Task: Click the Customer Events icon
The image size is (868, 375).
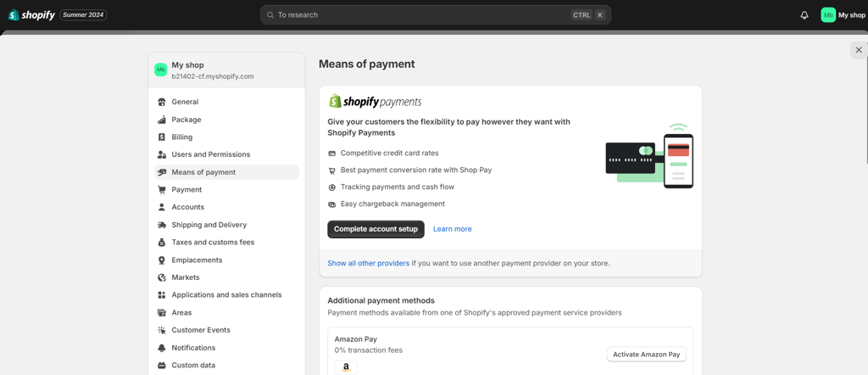Action: (x=162, y=330)
